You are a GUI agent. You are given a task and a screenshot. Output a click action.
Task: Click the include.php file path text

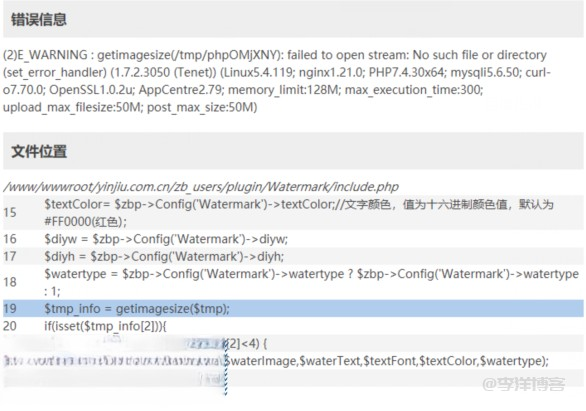pos(201,186)
